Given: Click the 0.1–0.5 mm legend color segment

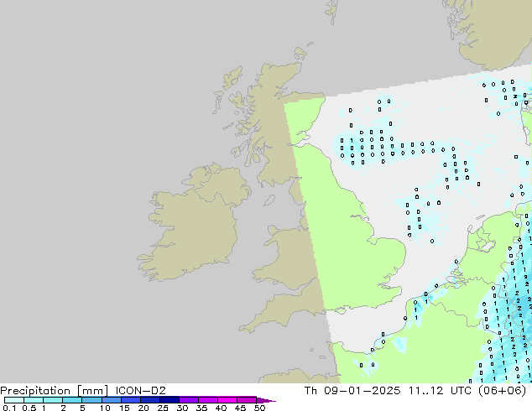Looking at the screenshot, I should tap(14, 400).
